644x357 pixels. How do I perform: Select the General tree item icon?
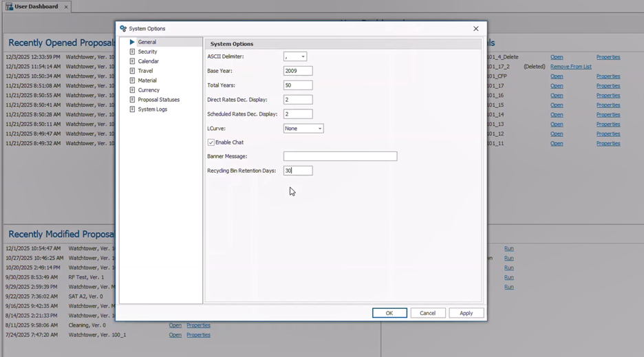coord(132,42)
